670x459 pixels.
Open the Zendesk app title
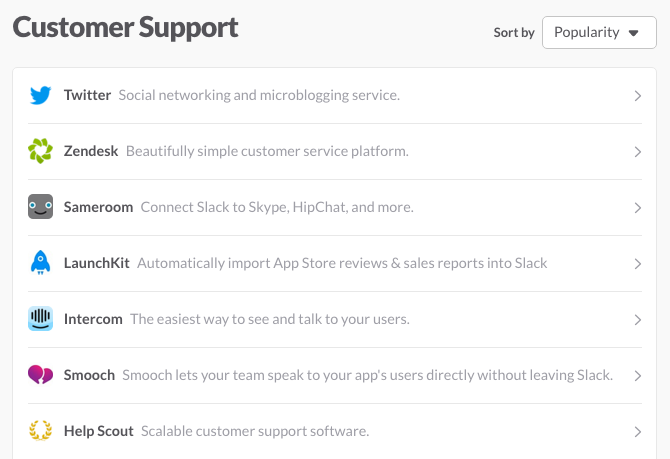point(91,151)
